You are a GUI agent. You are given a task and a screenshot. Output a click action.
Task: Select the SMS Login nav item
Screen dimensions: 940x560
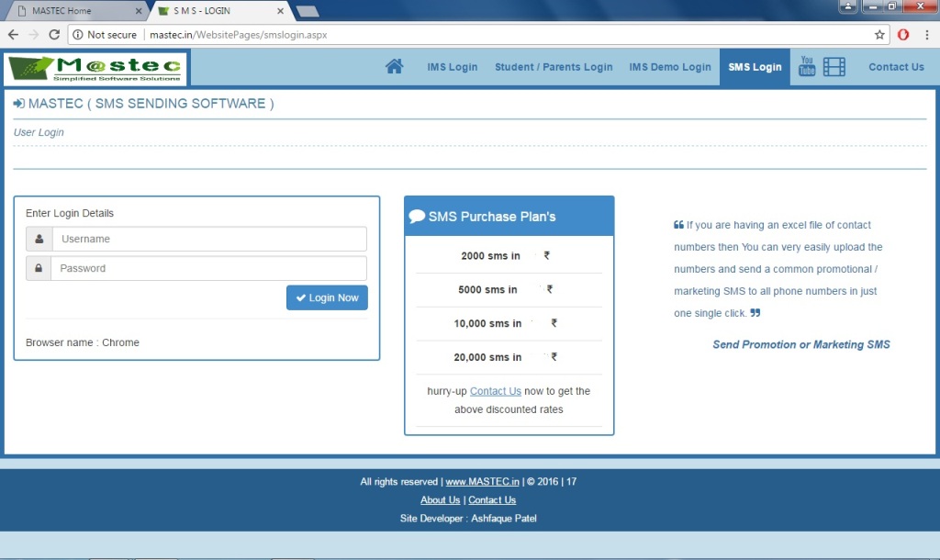[755, 67]
